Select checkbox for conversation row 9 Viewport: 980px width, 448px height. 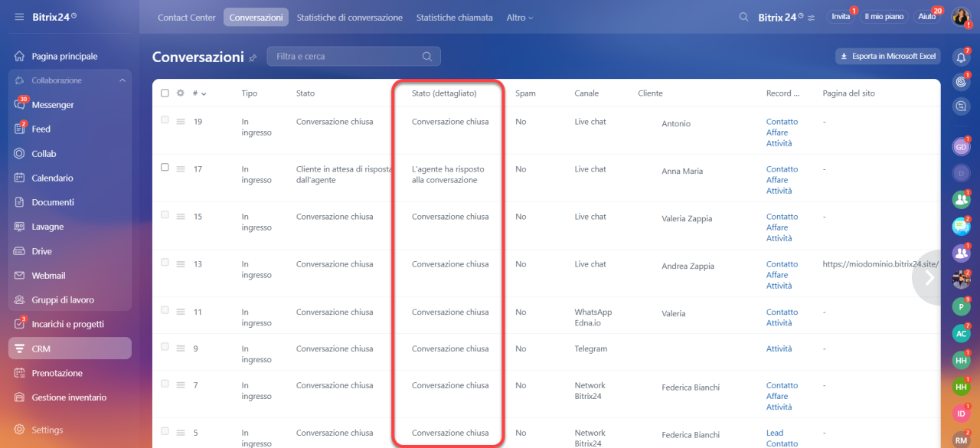pyautogui.click(x=165, y=347)
